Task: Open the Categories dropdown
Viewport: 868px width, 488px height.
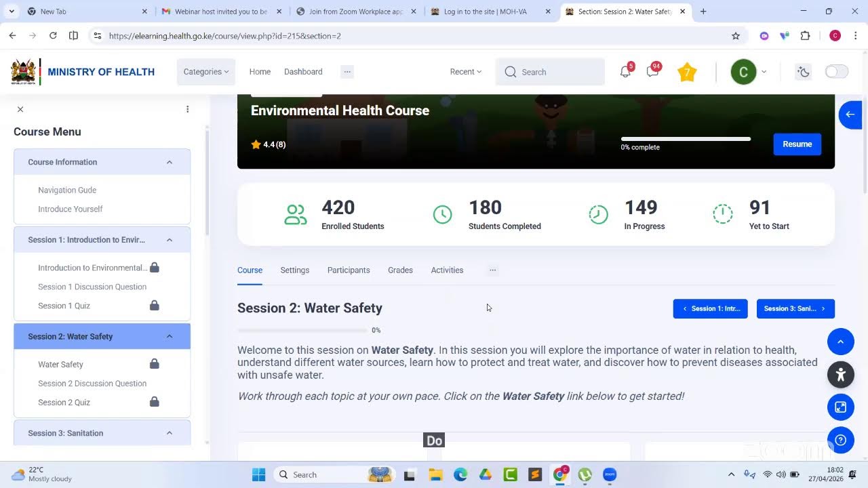Action: [x=206, y=72]
